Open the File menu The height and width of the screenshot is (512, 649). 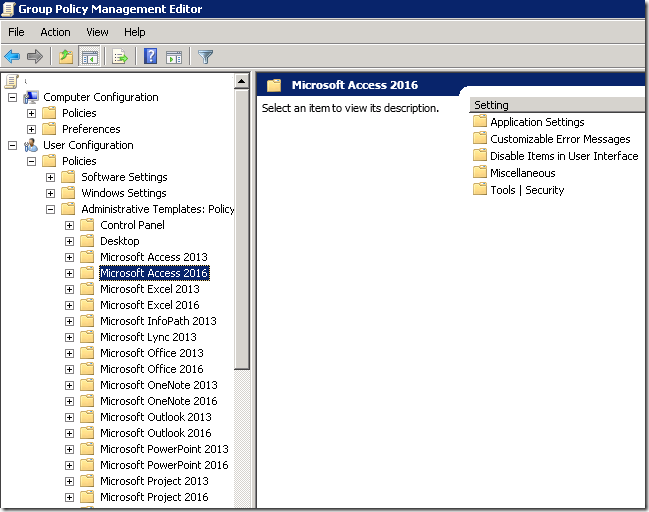pos(16,32)
